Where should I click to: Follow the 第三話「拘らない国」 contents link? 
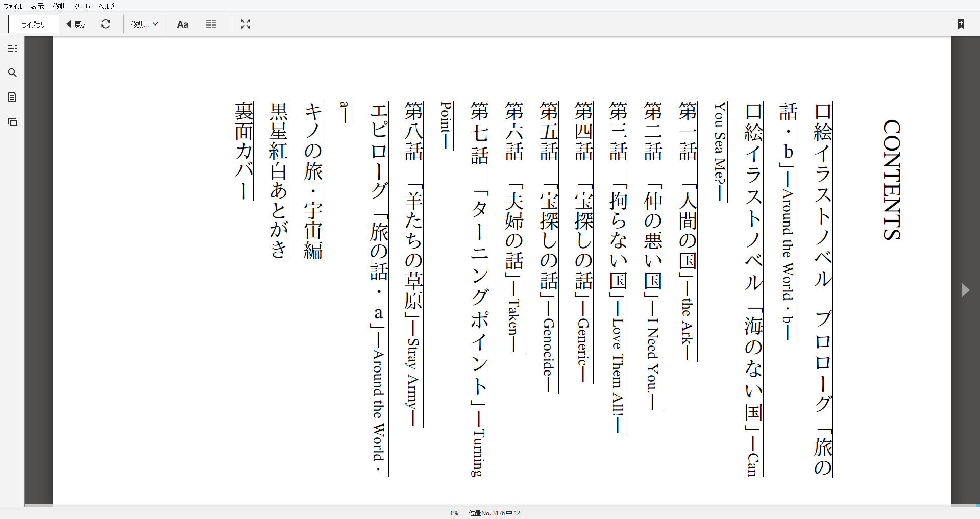(618, 268)
